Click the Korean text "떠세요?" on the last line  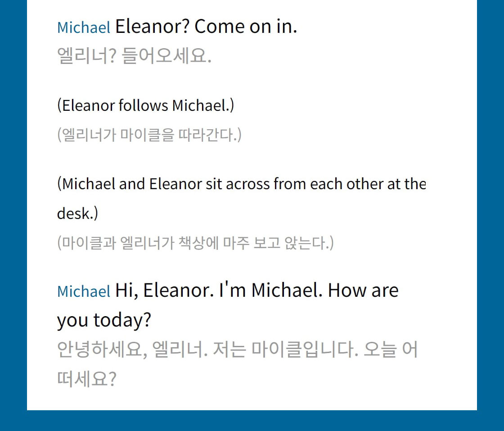[86, 379]
